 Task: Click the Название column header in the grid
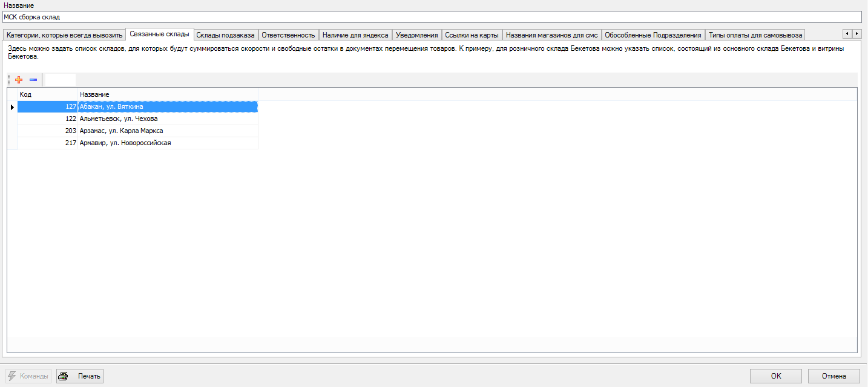pos(167,94)
